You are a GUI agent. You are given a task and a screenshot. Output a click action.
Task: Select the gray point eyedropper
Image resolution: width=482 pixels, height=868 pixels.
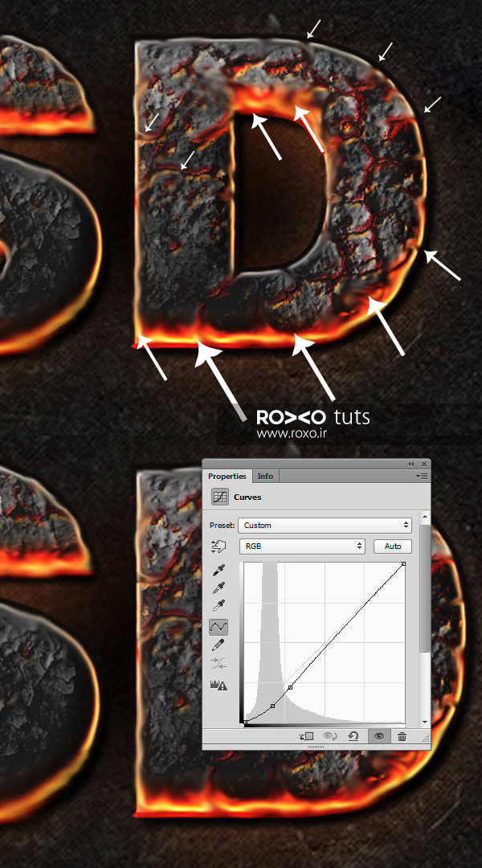click(219, 588)
